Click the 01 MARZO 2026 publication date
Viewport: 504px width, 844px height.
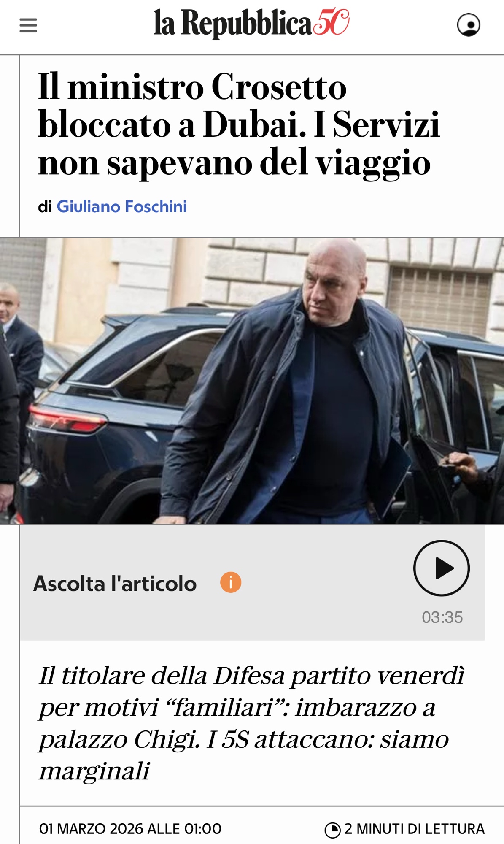[130, 829]
